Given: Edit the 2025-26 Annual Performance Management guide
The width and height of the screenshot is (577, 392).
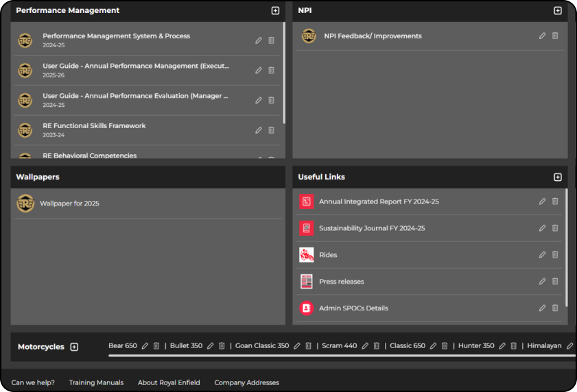Looking at the screenshot, I should [259, 70].
